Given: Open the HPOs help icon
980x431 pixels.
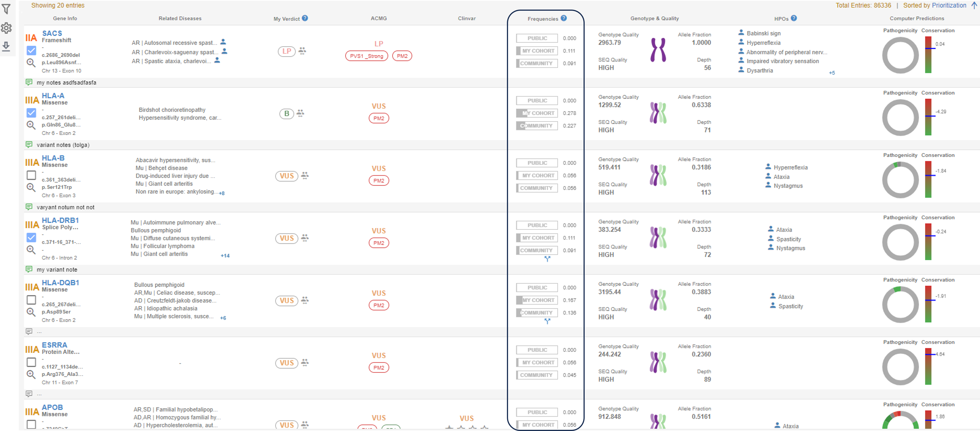Looking at the screenshot, I should coord(794,18).
